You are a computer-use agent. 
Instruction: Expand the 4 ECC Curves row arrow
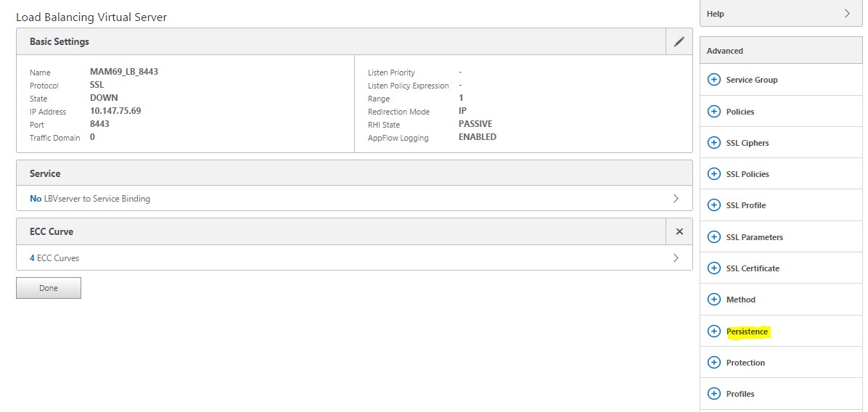pyautogui.click(x=676, y=257)
